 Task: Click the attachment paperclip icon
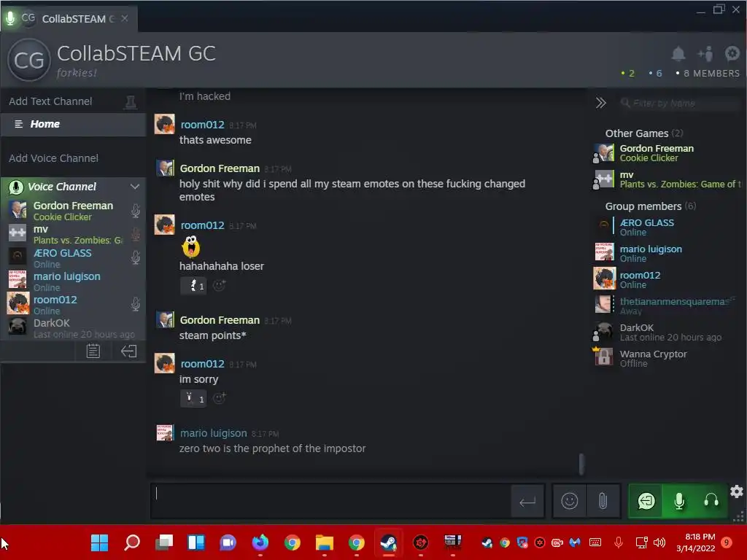coord(603,501)
